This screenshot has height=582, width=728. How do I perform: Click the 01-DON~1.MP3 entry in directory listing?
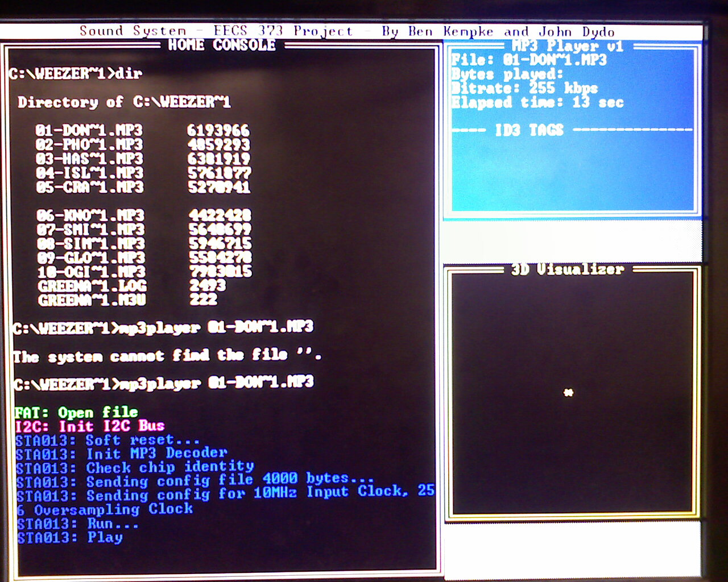tap(89, 130)
